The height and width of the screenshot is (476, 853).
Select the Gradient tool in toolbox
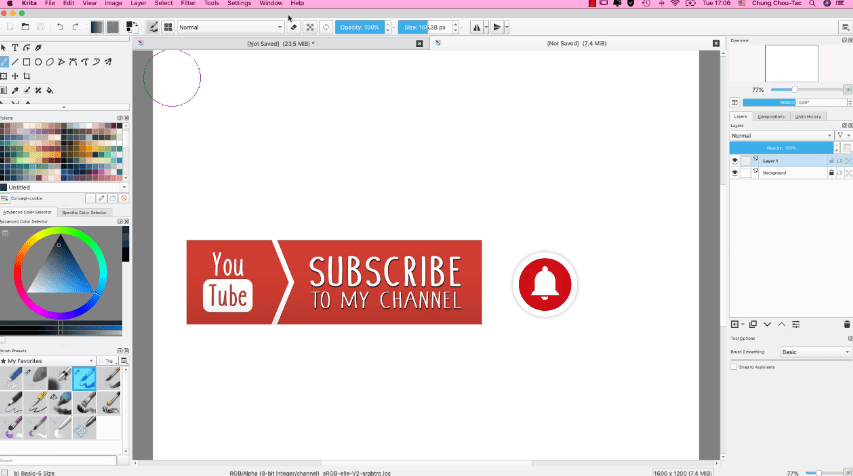(x=4, y=90)
